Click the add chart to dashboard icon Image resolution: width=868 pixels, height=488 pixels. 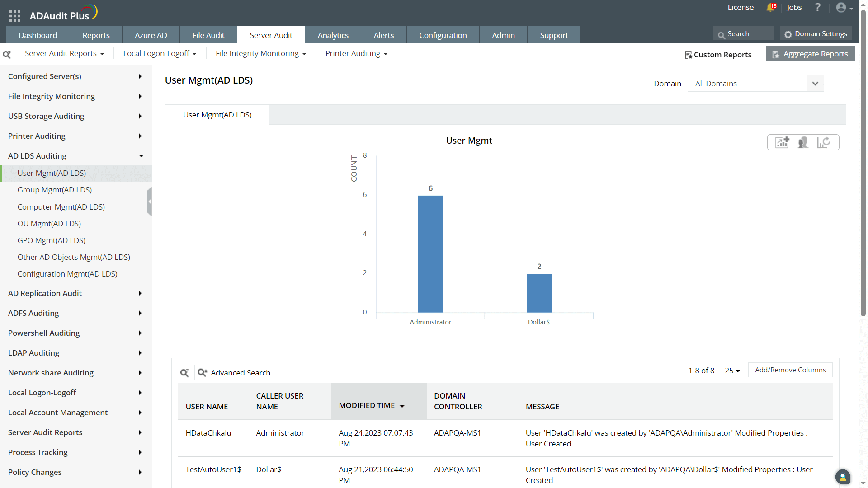click(x=782, y=142)
